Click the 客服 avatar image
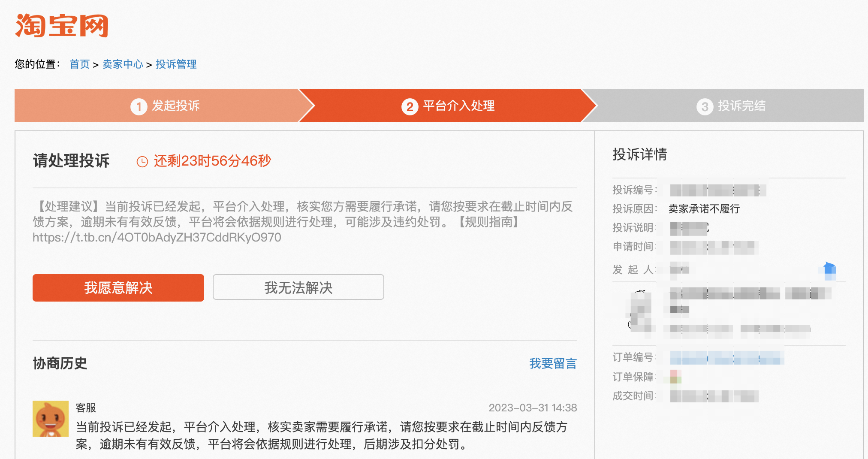This screenshot has height=459, width=868. click(x=51, y=419)
